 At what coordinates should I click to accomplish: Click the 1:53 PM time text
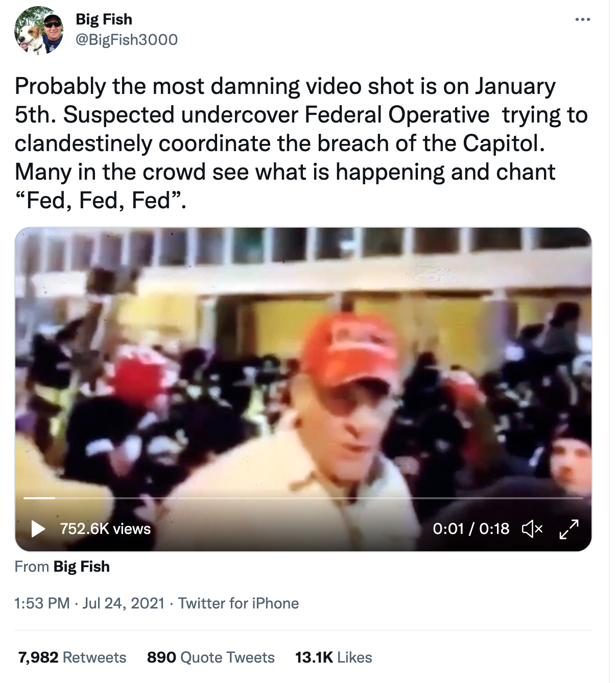click(x=42, y=603)
